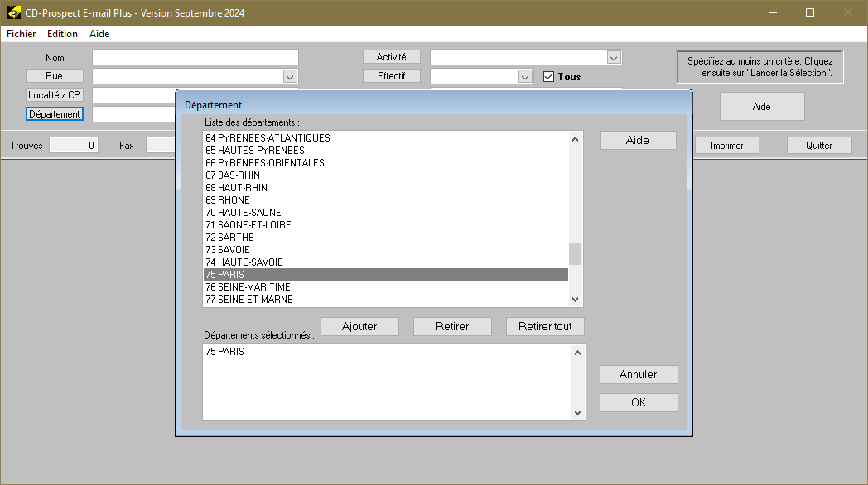This screenshot has height=485, width=868.
Task: Toggle the Tous checkbox
Action: pos(548,77)
